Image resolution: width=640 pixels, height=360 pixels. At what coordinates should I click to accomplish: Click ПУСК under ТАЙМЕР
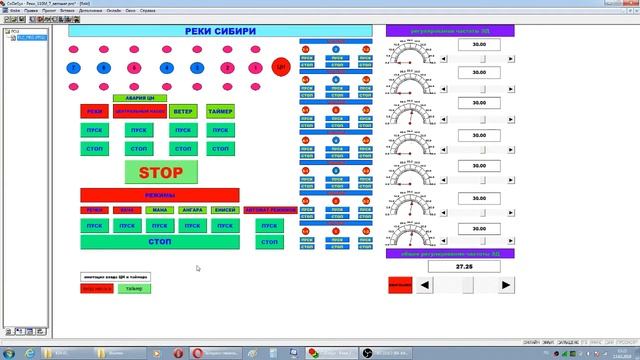220,130
